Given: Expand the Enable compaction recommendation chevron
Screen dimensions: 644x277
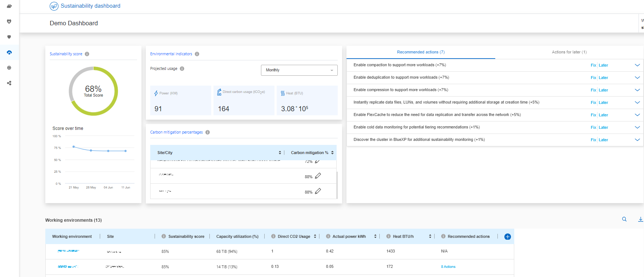Looking at the screenshot, I should [637, 65].
